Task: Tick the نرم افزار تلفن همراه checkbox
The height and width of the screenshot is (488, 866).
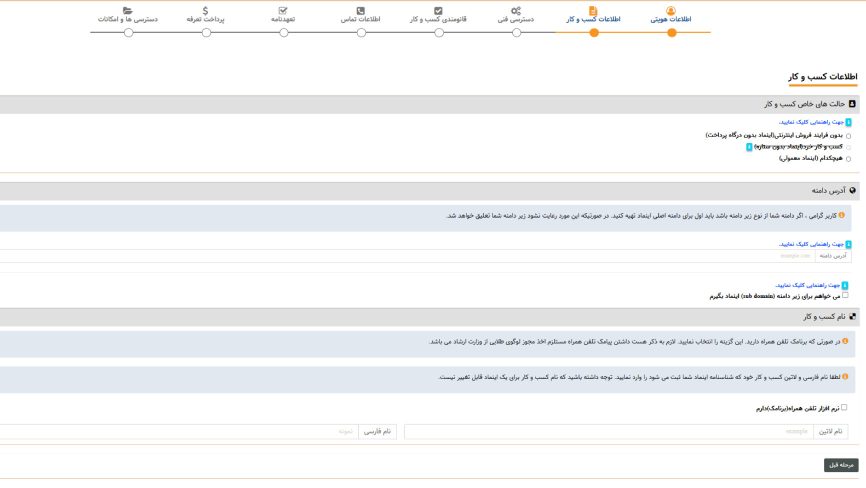Action: (844, 408)
